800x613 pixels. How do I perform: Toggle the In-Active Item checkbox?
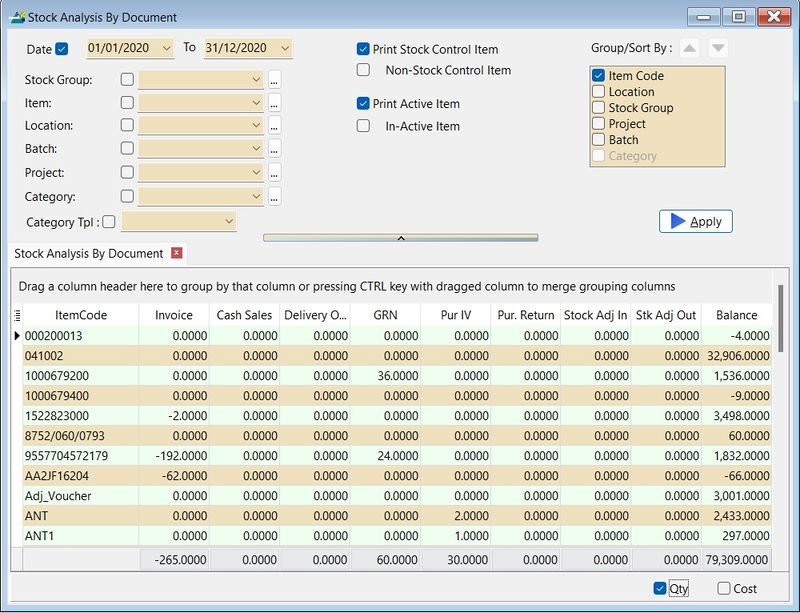(x=365, y=126)
